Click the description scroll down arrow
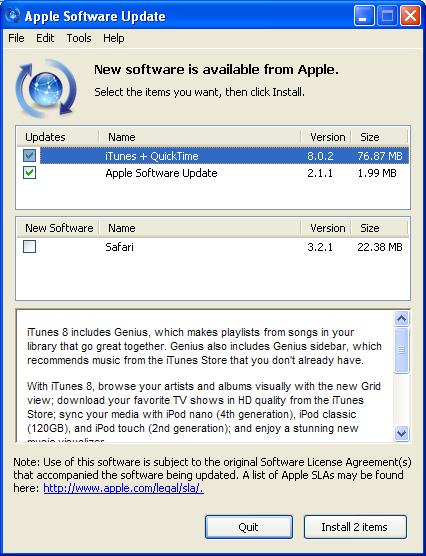The width and height of the screenshot is (426, 556). (402, 433)
